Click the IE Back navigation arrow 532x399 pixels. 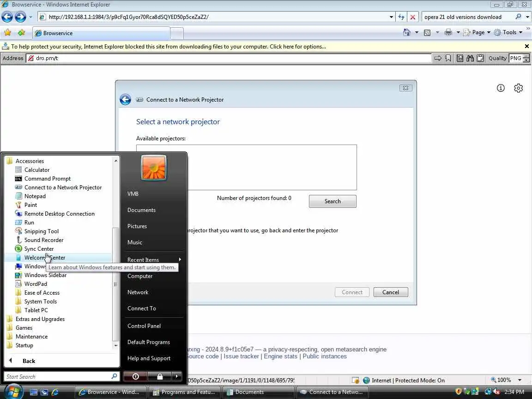[x=7, y=17]
